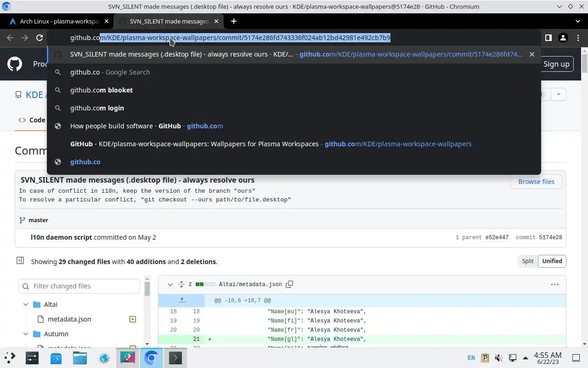Expand hidden lines above the diff hunk
Viewport: 588px width, 368px height.
point(181,300)
